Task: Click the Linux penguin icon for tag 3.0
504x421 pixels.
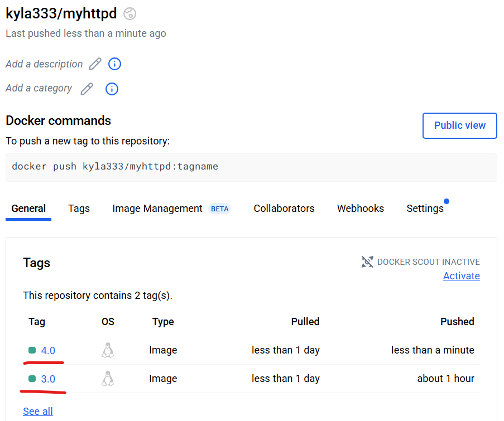Action: click(x=108, y=379)
